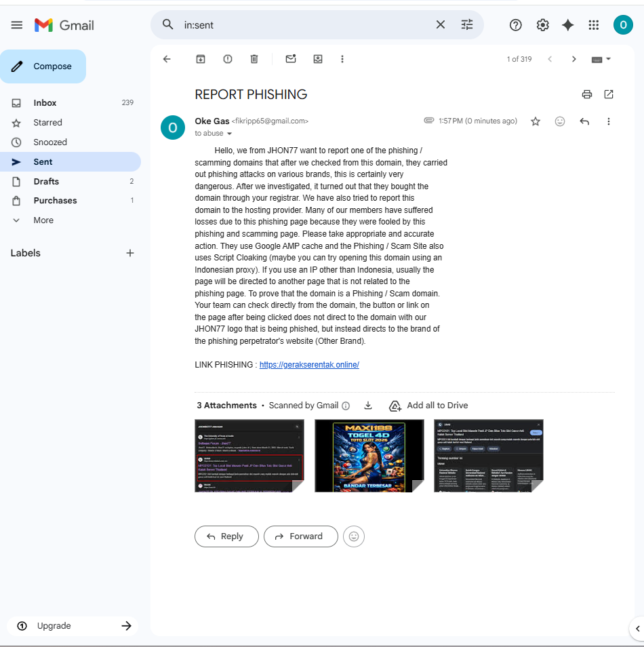Mark the email as unread
This screenshot has width=644, height=647.
(291, 59)
